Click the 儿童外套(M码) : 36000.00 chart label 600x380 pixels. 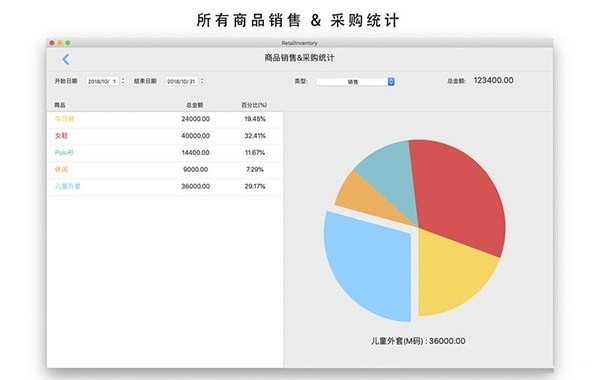pos(418,341)
